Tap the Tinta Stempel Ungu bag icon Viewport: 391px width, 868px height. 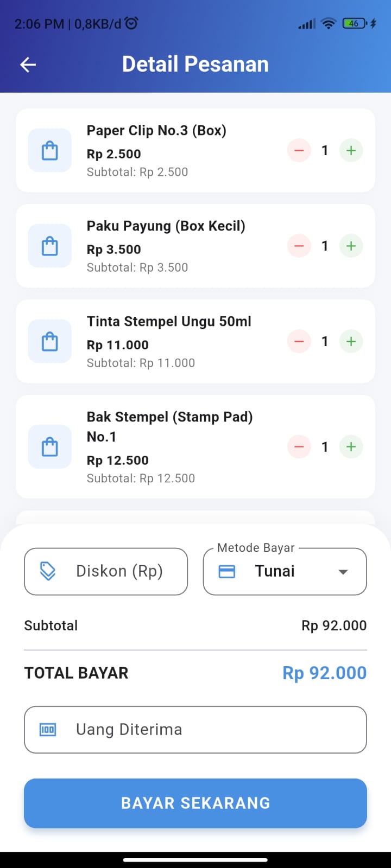[49, 341]
